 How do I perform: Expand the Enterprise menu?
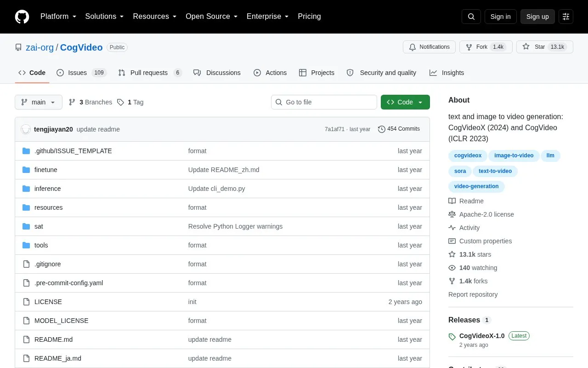click(268, 17)
